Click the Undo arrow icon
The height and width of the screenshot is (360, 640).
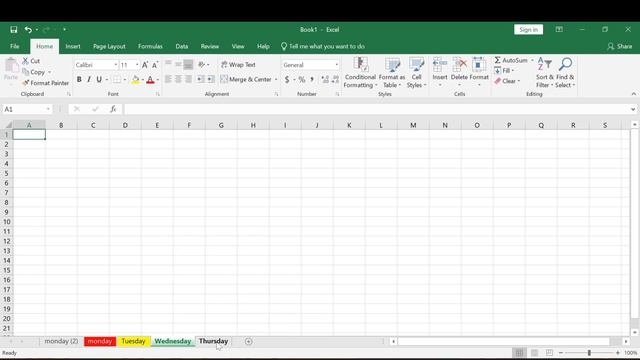pos(28,29)
